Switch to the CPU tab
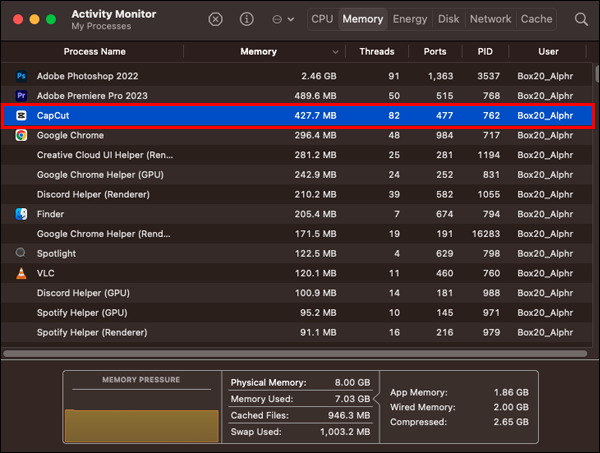The width and height of the screenshot is (600, 453). tap(322, 19)
